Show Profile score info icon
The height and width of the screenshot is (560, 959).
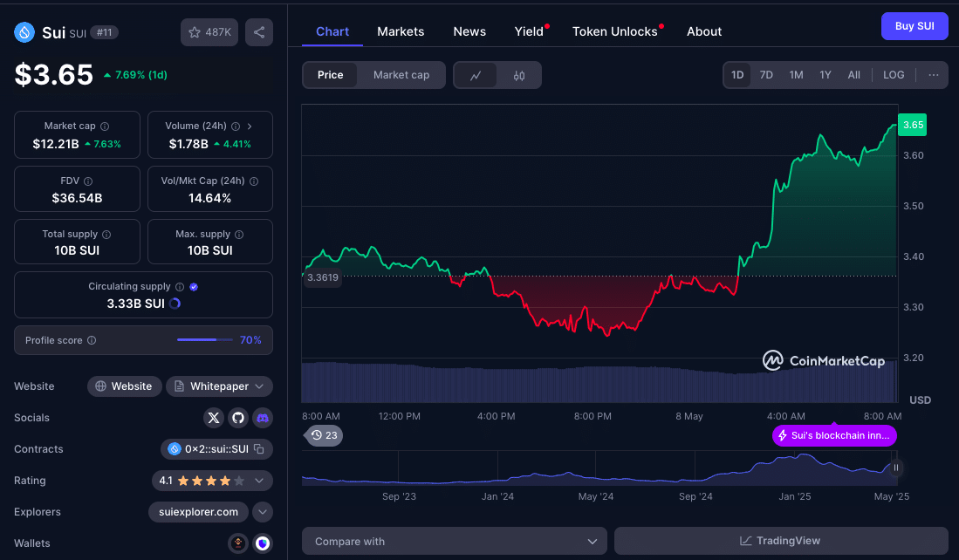coord(92,340)
